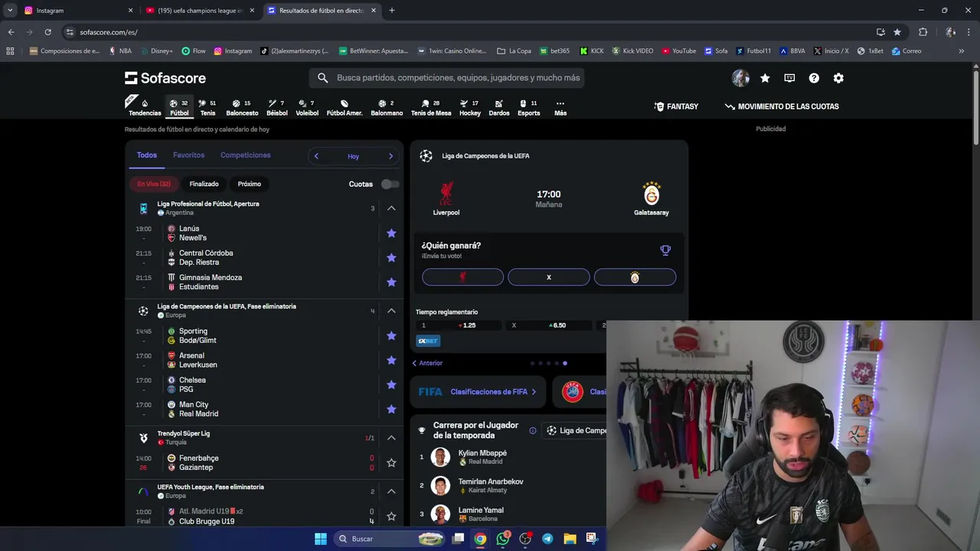980x551 pixels.
Task: Open the Dardos sport category
Action: (499, 107)
